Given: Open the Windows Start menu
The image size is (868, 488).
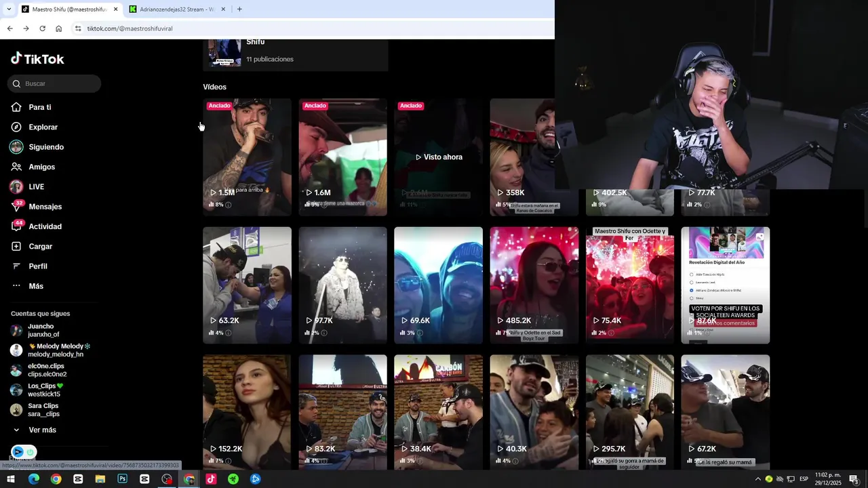Looking at the screenshot, I should tap(11, 479).
